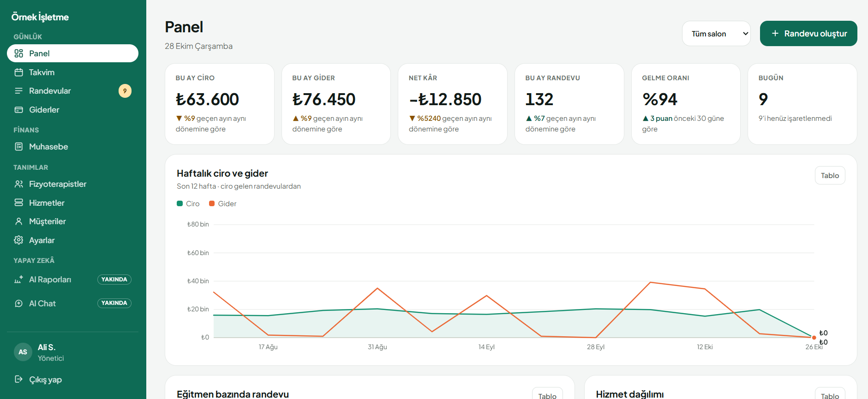
Task: Click the Ali S. user profile avatar
Action: tap(23, 352)
